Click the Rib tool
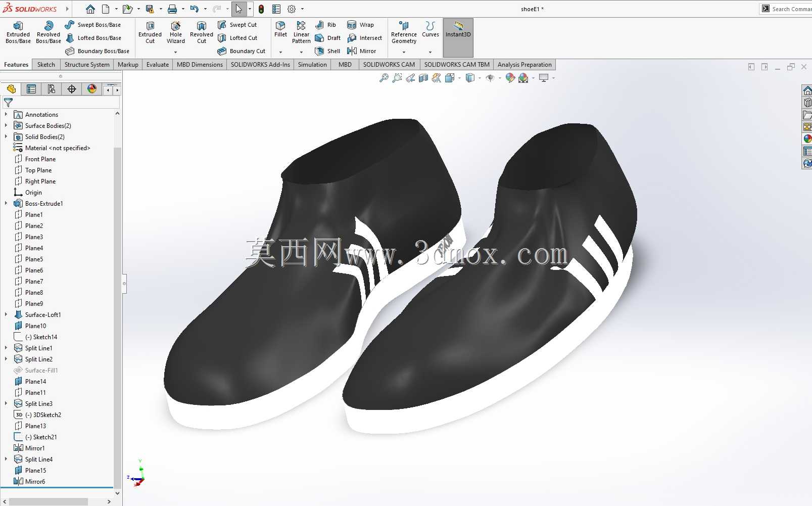 click(325, 25)
